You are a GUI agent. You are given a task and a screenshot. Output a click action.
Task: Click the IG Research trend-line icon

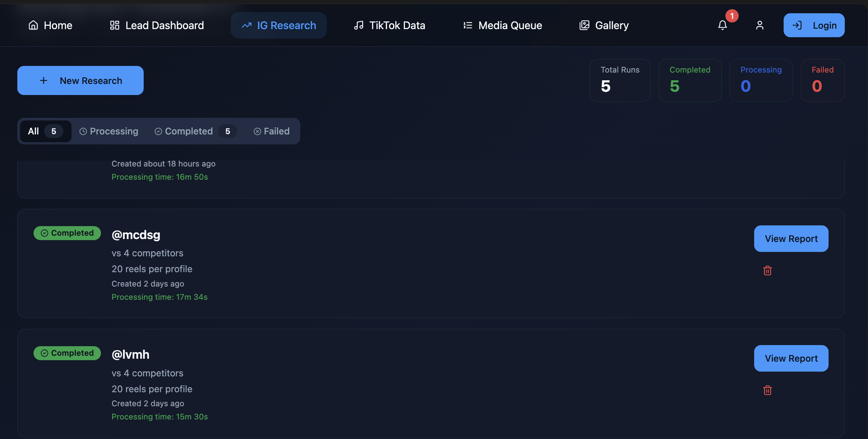point(247,25)
